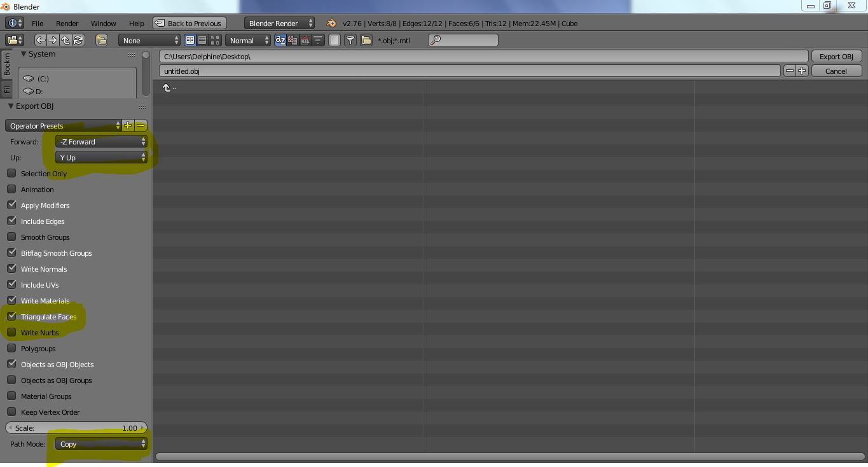Image resolution: width=868 pixels, height=467 pixels.
Task: Enable the Selection Only checkbox
Action: point(11,173)
